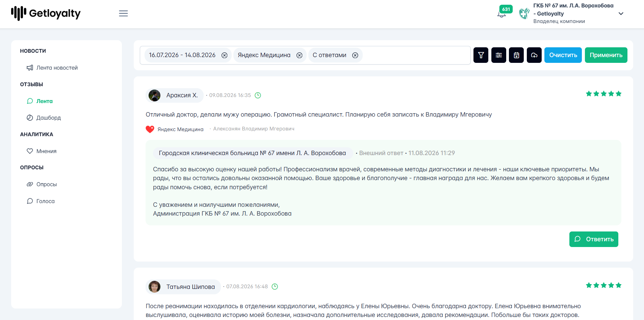Open the sliders settings icon

click(x=499, y=55)
